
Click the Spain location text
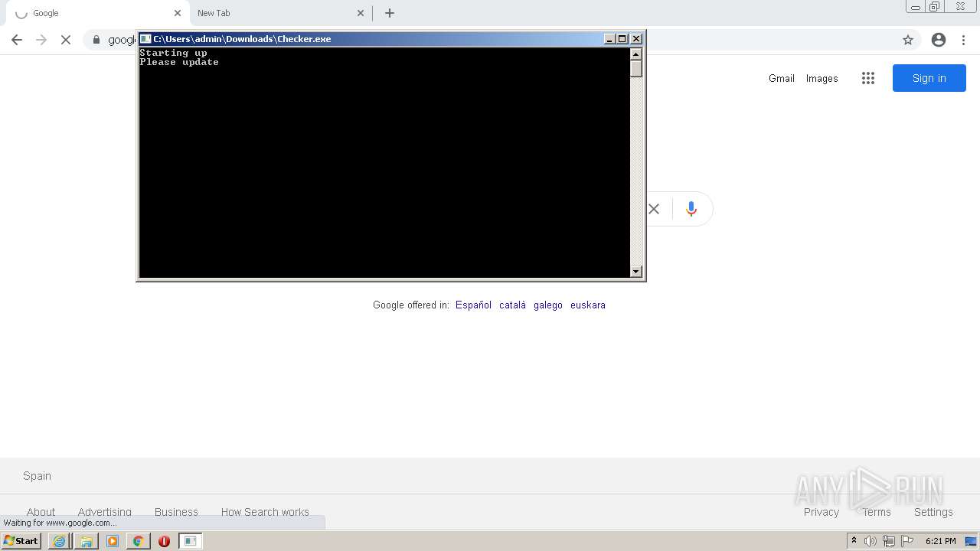click(x=37, y=476)
